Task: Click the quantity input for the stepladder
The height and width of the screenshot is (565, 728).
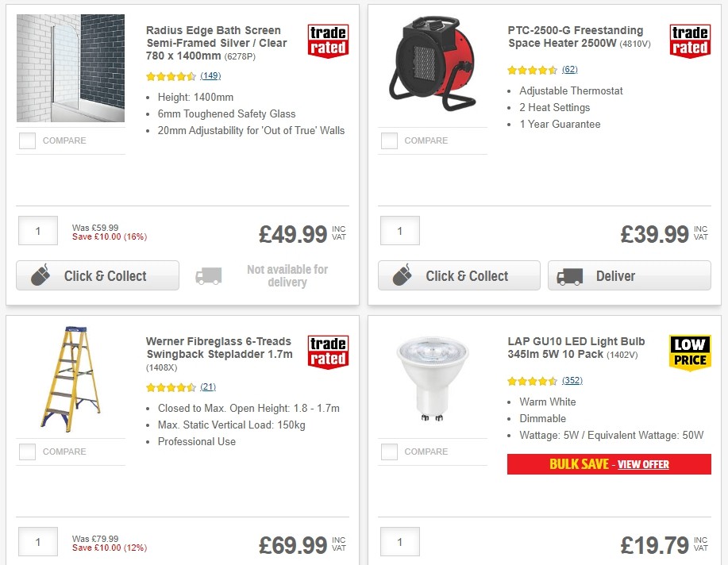Action: pos(37,541)
